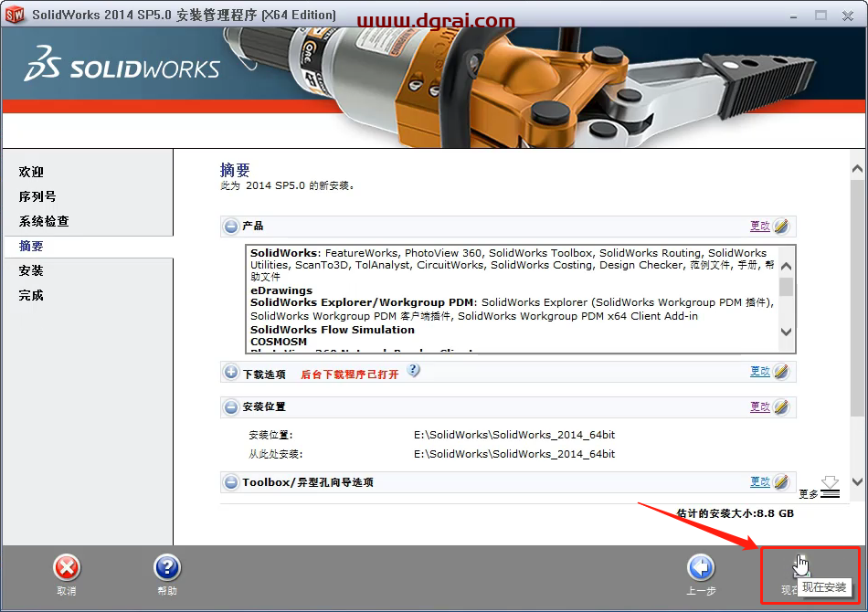868x612 pixels.
Task: Select 欢迎 step in sidebar
Action: (x=31, y=172)
